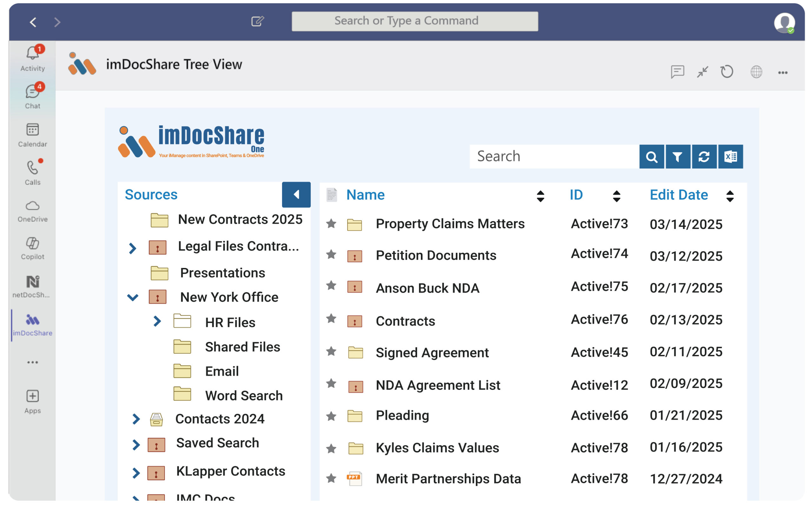Select New Contracts 2025 in Sources

240,219
